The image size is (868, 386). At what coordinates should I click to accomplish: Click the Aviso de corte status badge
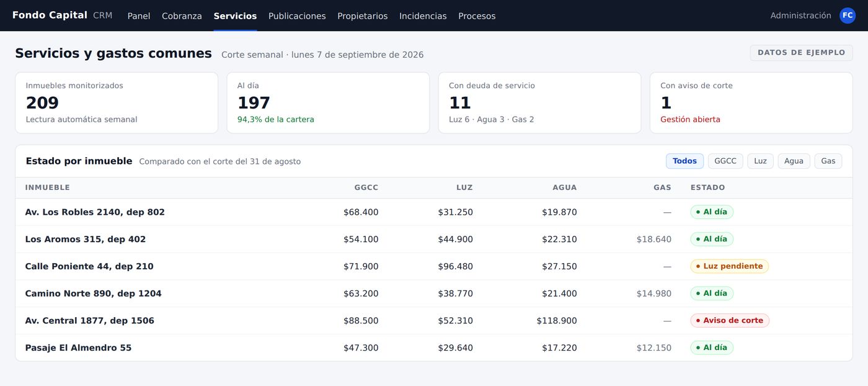pyautogui.click(x=730, y=321)
